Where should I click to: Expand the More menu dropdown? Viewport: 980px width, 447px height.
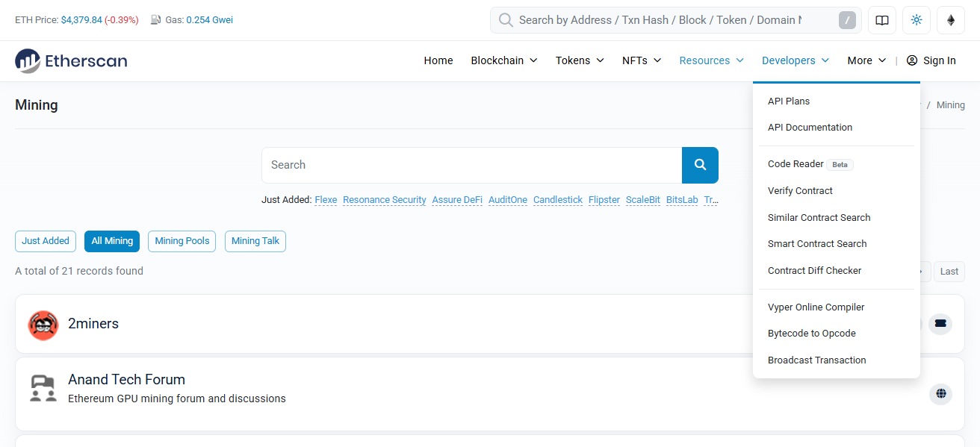[x=866, y=60]
